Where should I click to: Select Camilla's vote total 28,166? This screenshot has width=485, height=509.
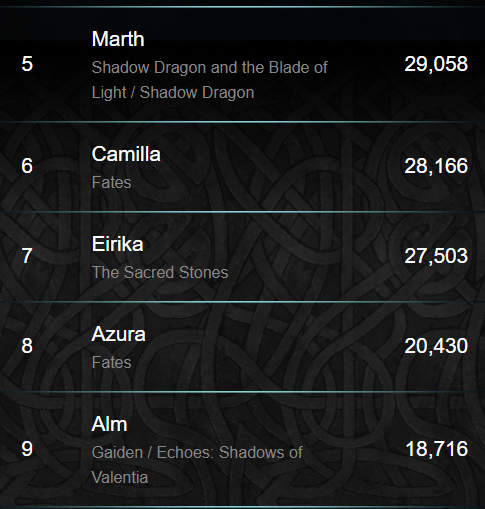tap(436, 166)
